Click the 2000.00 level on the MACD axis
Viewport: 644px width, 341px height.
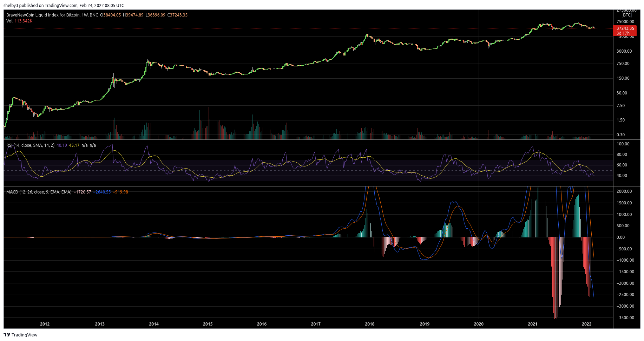[x=624, y=191]
